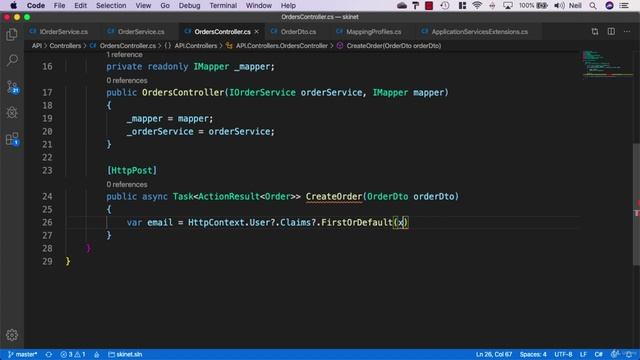Click "0 references" above OrdersController constructor
This screenshot has height=360, width=640.
pos(127,80)
